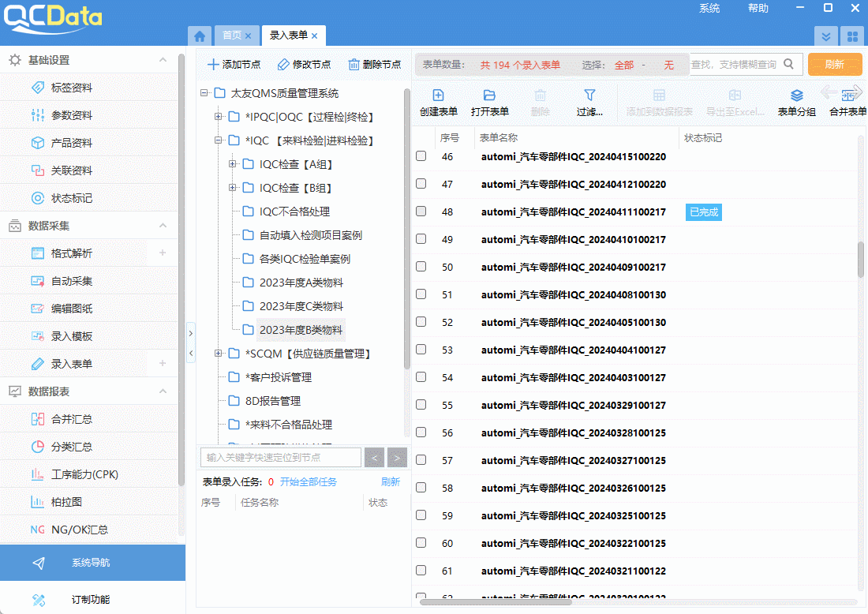Check the checkbox for row 46
868x614 pixels.
point(421,156)
